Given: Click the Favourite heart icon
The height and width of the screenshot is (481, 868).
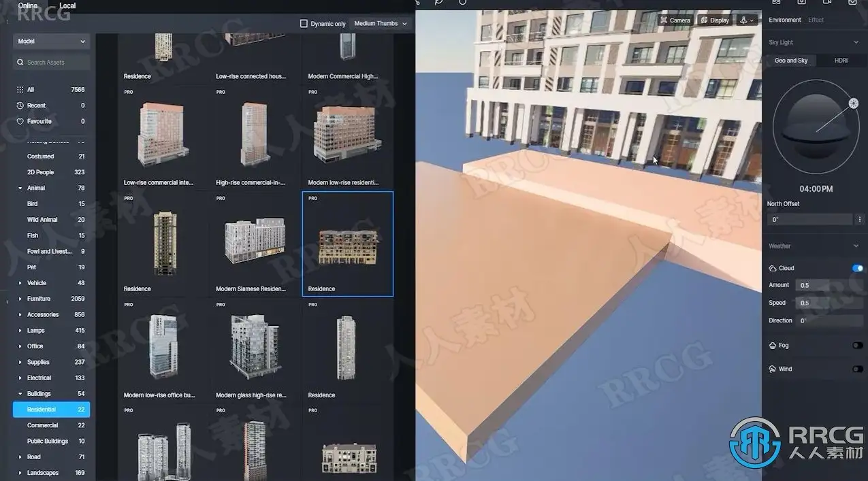Looking at the screenshot, I should tap(20, 121).
